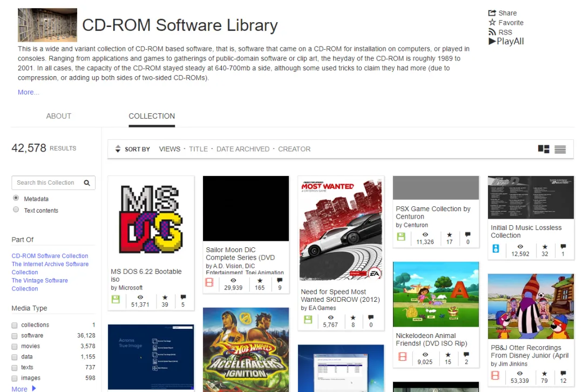Click MS DOS 6.22 favorites star
The height and width of the screenshot is (392, 583).
point(165,297)
